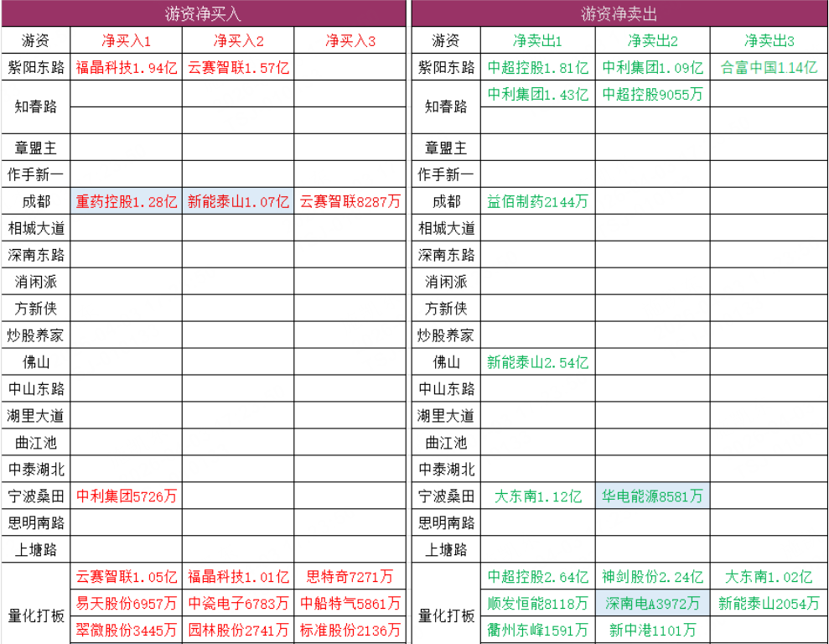The width and height of the screenshot is (829, 644).
Task: Select the highlighted cell 新能泰山1.07亿
Action: click(x=238, y=201)
